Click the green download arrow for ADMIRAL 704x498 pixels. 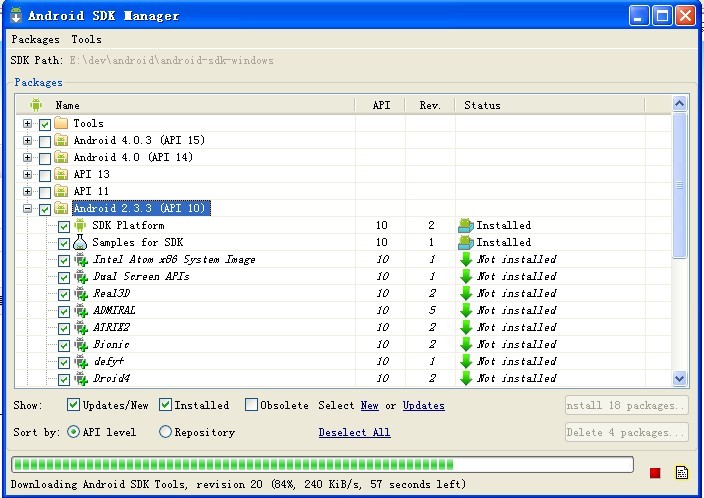(x=466, y=311)
